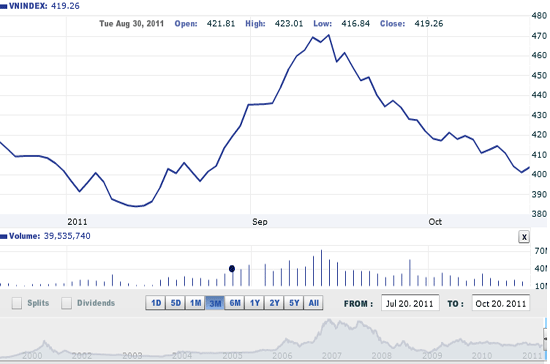The height and width of the screenshot is (364, 550).
Task: Click the 470 label on the price axis
Action: click(x=539, y=36)
